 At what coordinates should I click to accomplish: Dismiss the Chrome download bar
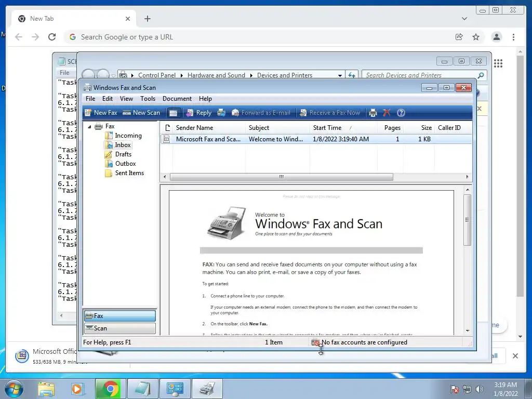coord(515,356)
